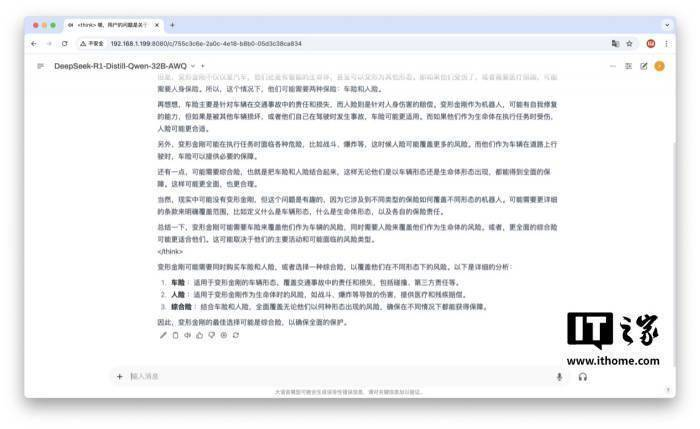The height and width of the screenshot is (429, 700).
Task: Open the orange user profile avatar
Action: coord(659,66)
